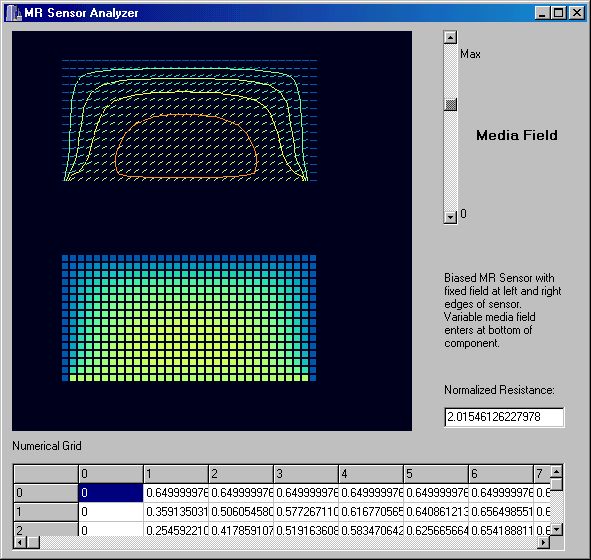Select column header 3 in Numerical Grid
Image resolution: width=591 pixels, height=560 pixels.
tap(306, 474)
